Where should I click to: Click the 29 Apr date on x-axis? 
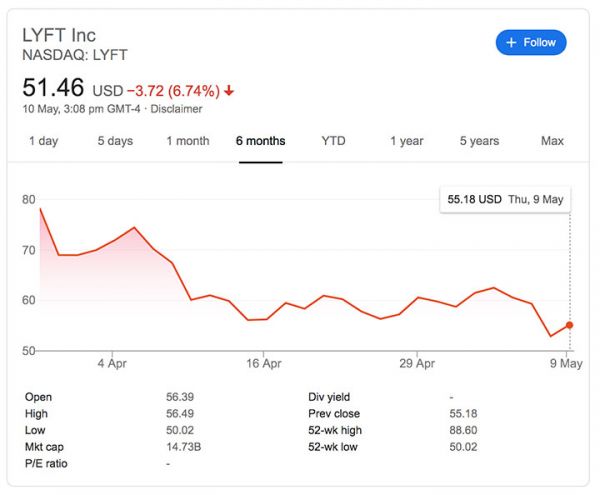(418, 364)
